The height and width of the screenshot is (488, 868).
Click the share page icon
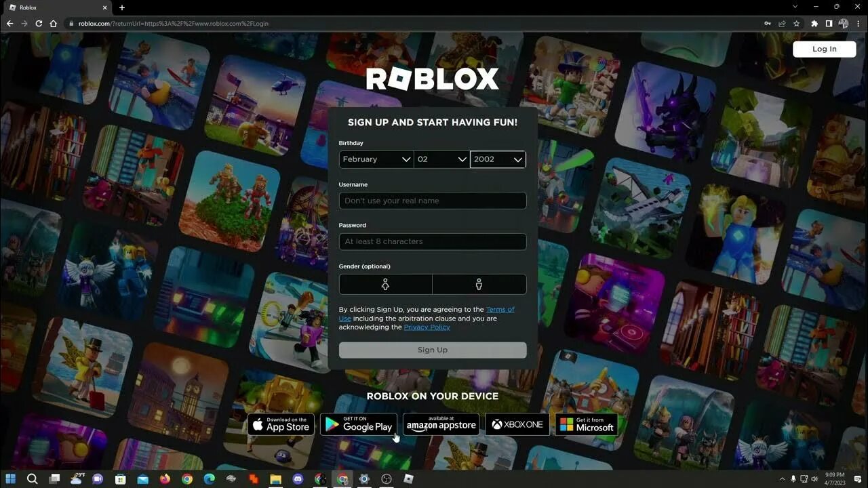click(x=782, y=23)
